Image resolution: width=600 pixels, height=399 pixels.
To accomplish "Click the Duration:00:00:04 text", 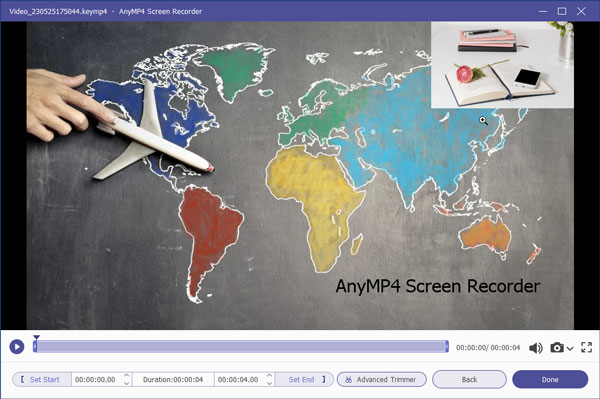I will pos(173,379).
